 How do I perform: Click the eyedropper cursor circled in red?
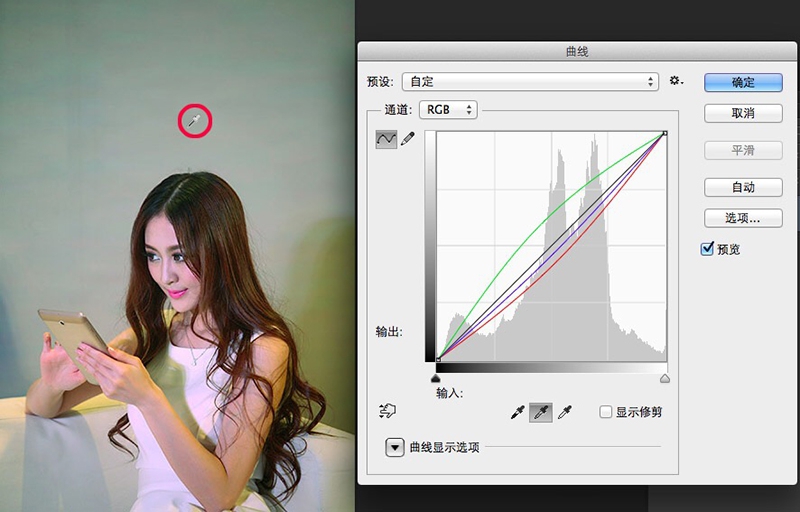[x=196, y=122]
